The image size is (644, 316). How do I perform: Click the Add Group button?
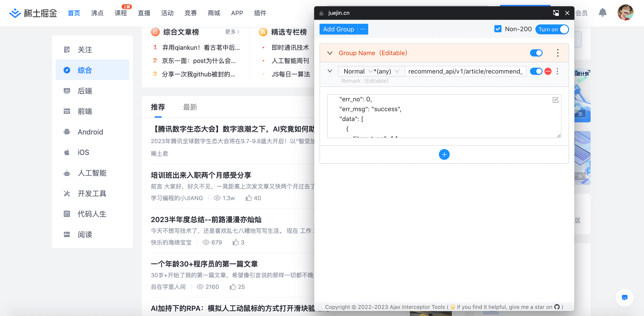(x=338, y=29)
